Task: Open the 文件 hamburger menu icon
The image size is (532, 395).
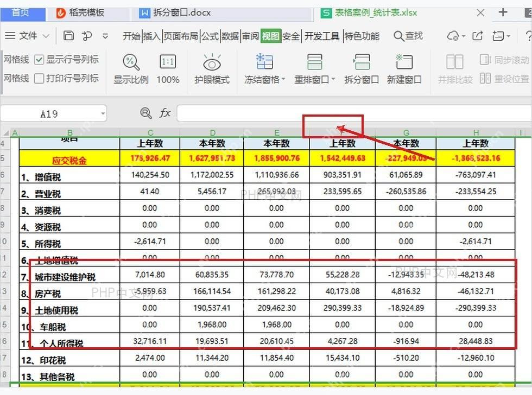Action: (x=10, y=36)
